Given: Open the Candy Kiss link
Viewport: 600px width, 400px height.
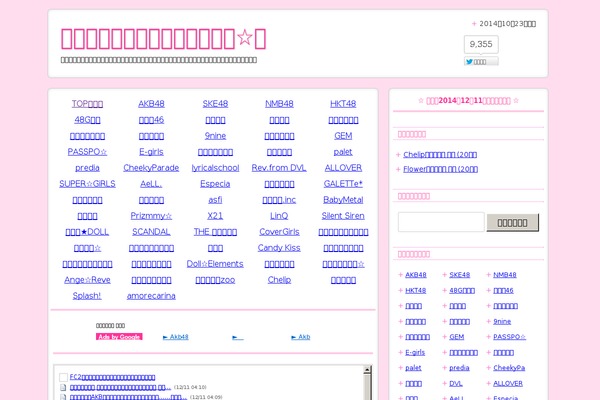Looking at the screenshot, I should point(279,248).
